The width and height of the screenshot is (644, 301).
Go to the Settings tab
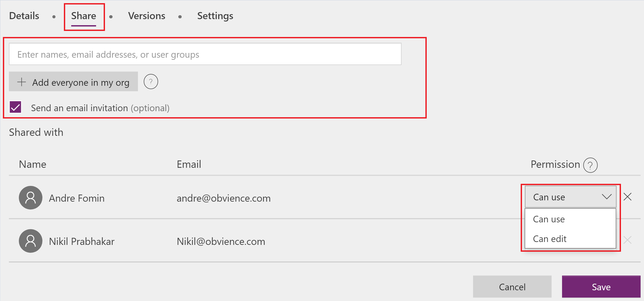pyautogui.click(x=215, y=16)
